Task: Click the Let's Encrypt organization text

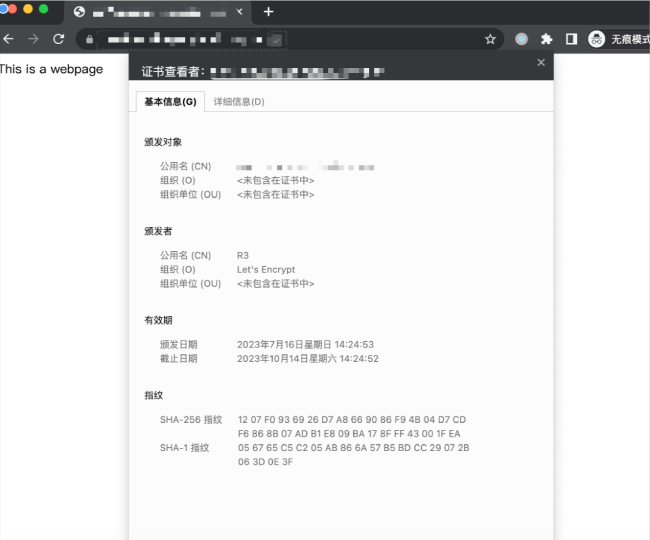Action: pos(266,270)
